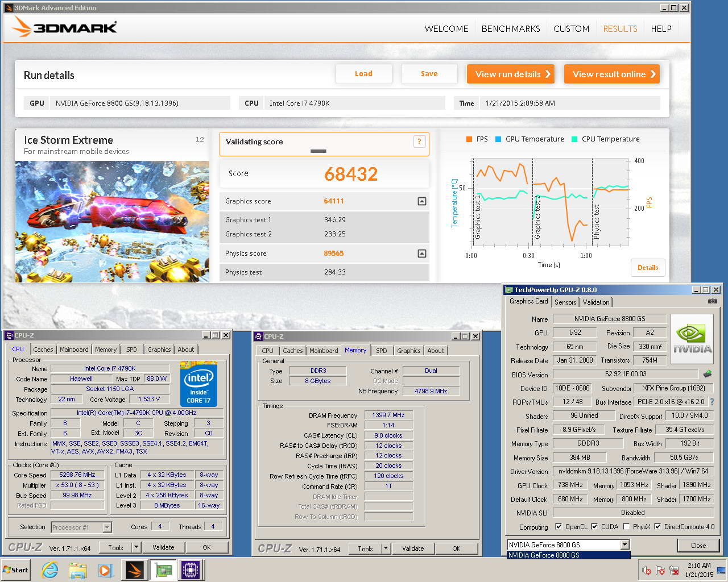Open File Explorer from the taskbar

tap(78, 570)
